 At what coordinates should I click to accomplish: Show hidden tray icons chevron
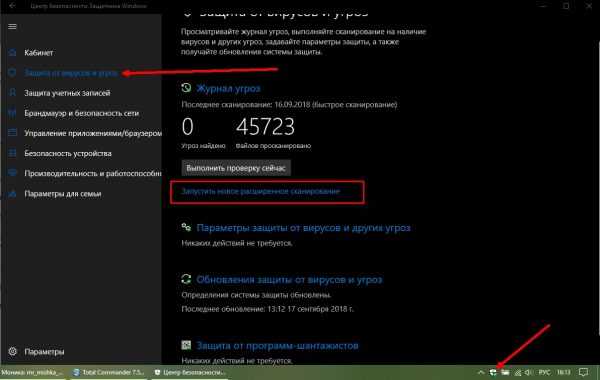tap(481, 372)
